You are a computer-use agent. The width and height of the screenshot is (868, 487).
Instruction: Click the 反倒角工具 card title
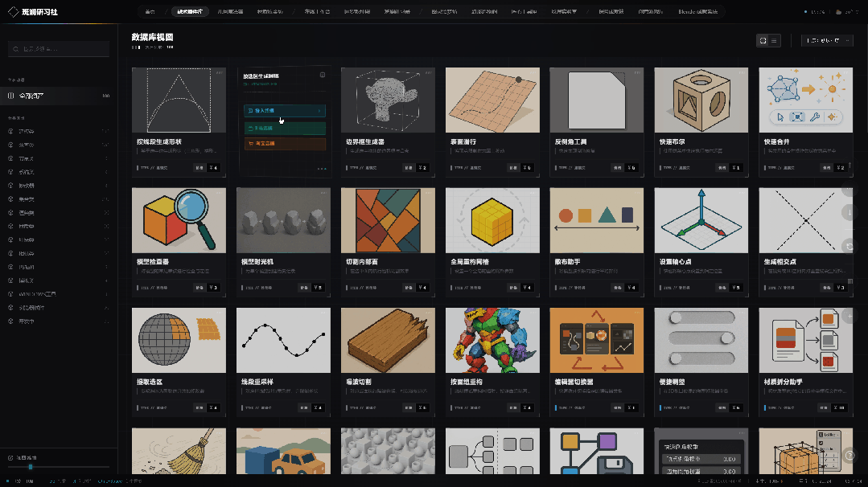[x=570, y=141]
